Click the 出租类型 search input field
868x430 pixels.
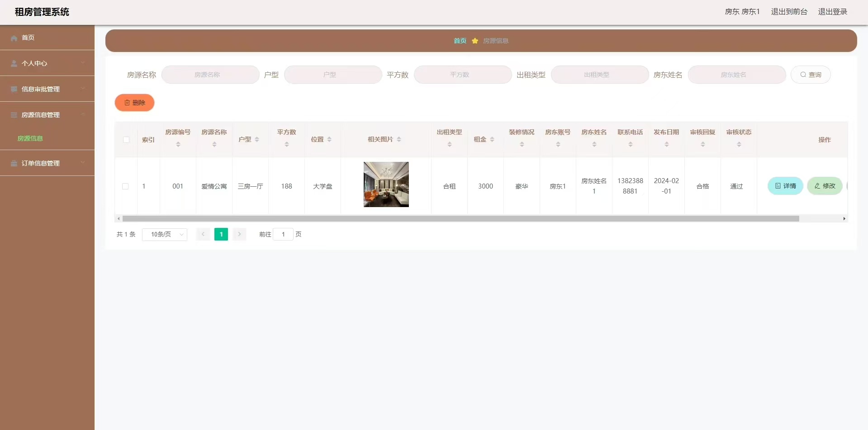coord(600,75)
